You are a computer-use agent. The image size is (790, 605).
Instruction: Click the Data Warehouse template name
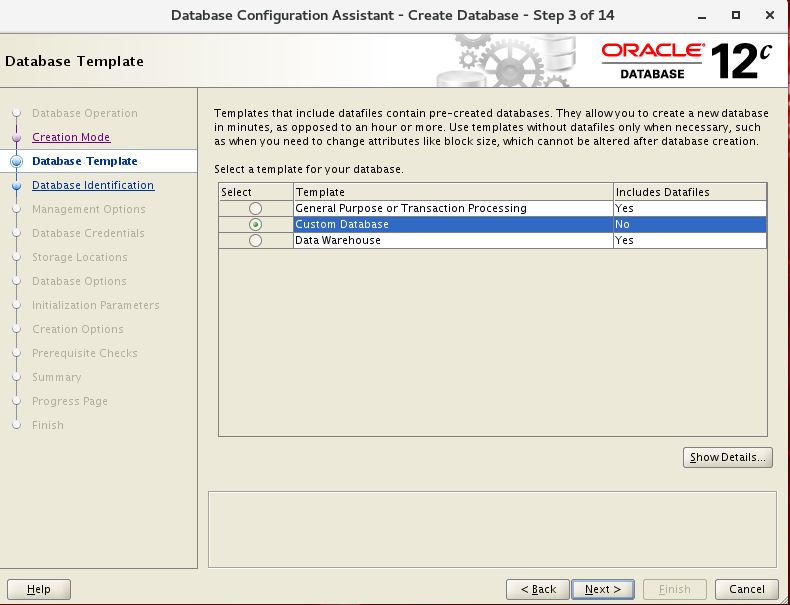pos(338,240)
